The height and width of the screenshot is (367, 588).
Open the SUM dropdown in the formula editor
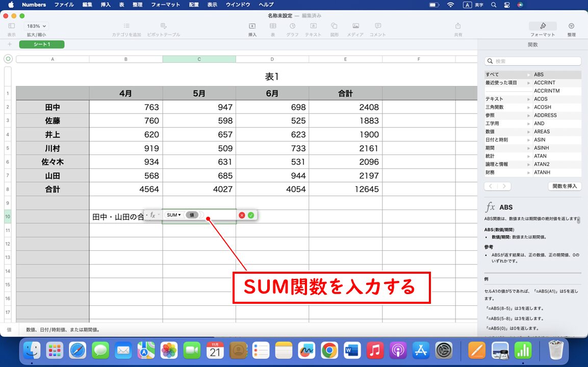coord(173,215)
